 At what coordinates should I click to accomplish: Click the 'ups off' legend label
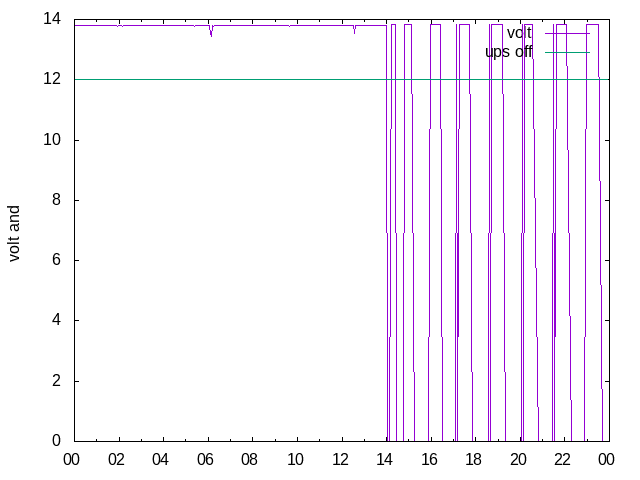point(509,52)
